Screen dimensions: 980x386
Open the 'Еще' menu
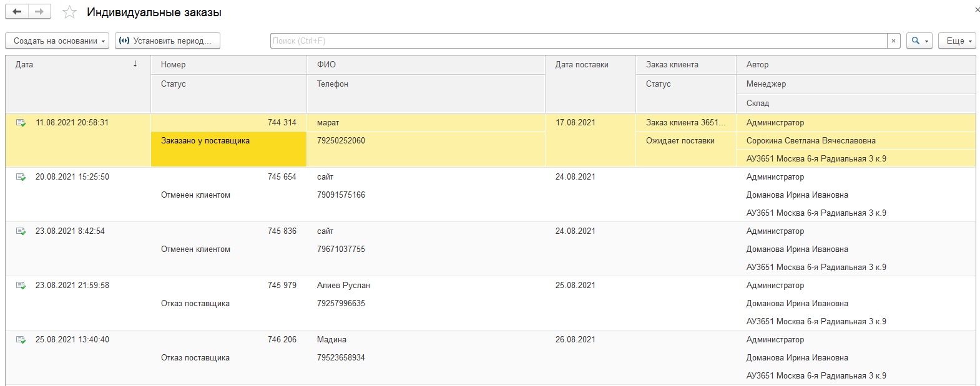point(957,41)
